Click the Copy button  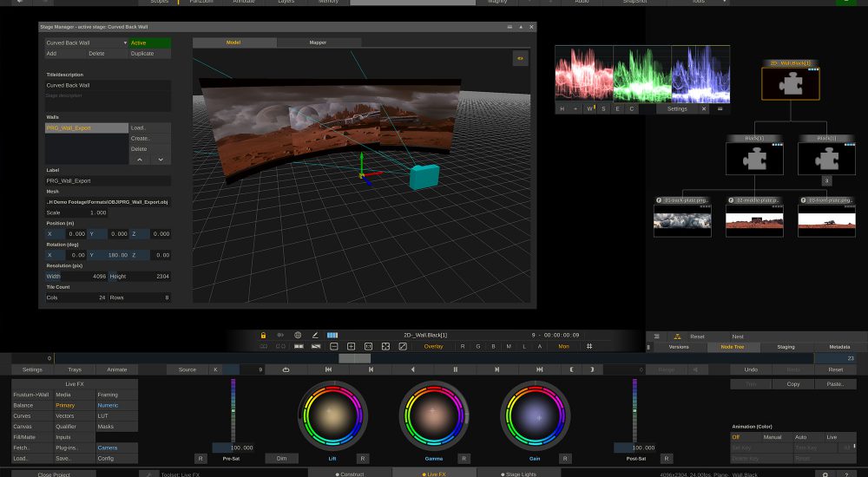point(793,384)
